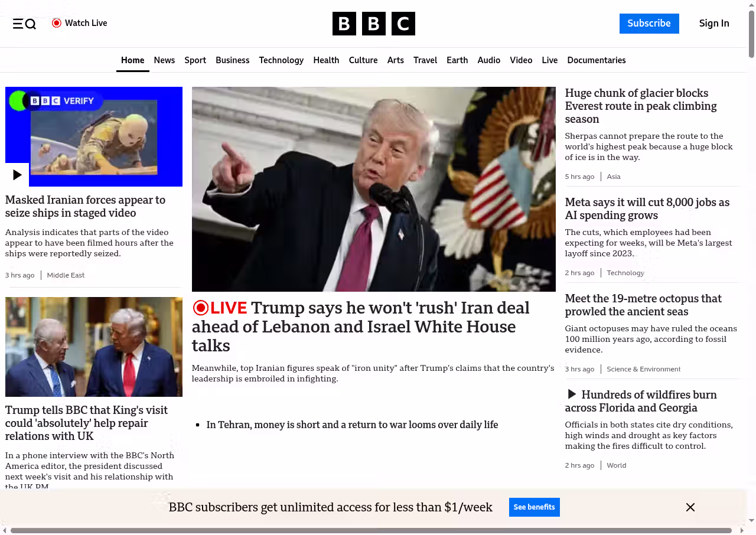The image size is (756, 535).
Task: Go to the Sport section
Action: point(195,60)
